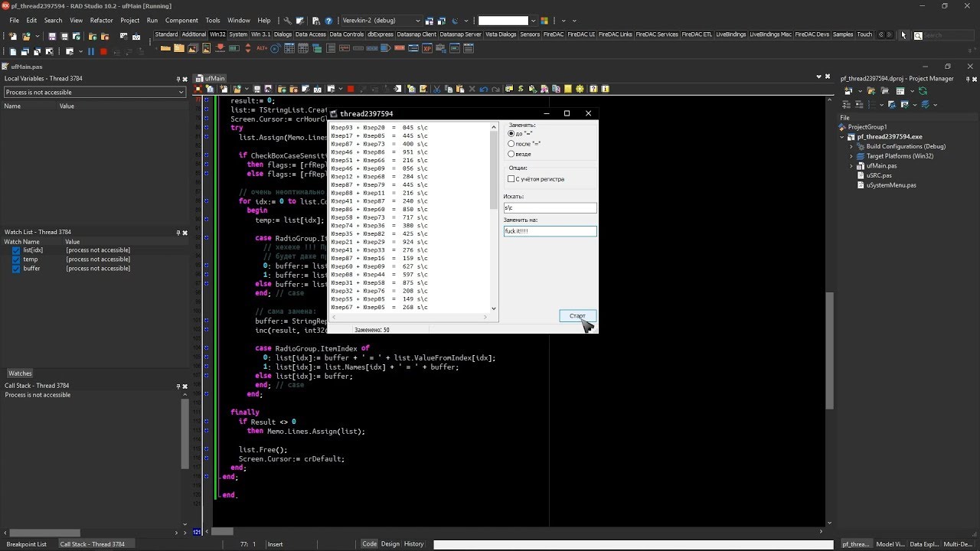Expand the ufMain.pas tree node

(x=851, y=165)
